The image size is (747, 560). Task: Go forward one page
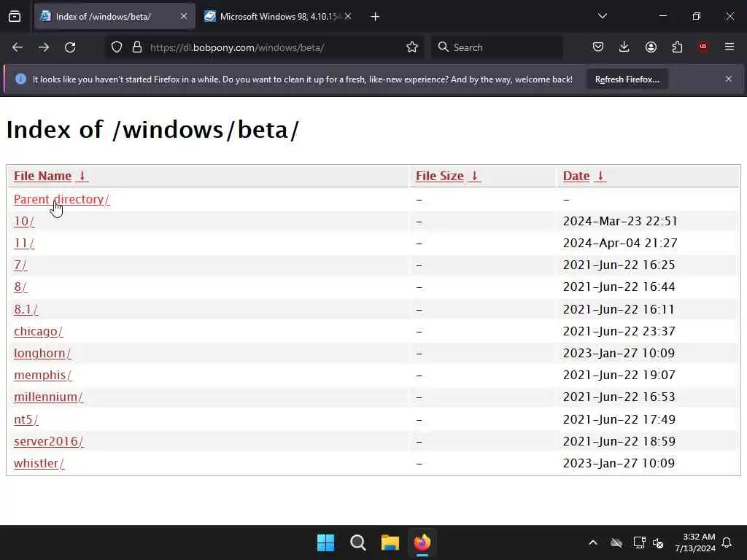pos(43,47)
